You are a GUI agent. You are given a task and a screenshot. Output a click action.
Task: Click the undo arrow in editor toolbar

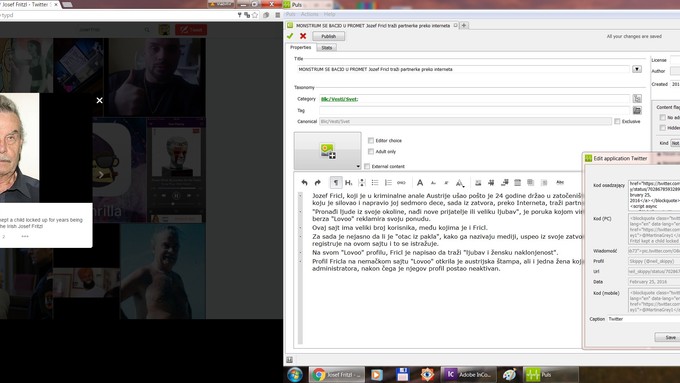click(x=304, y=183)
